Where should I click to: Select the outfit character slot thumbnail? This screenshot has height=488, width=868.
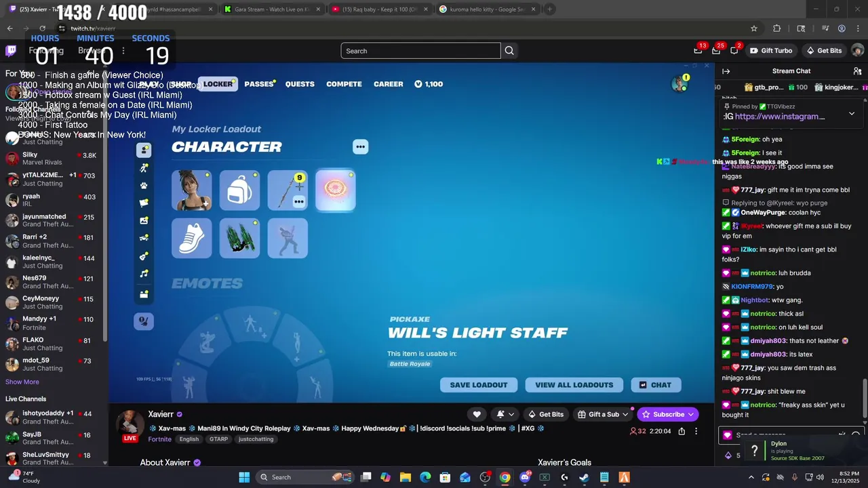[191, 190]
